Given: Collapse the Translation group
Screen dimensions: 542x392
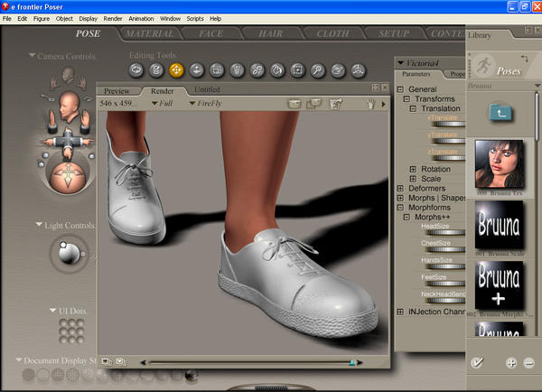Looking at the screenshot, I should [413, 109].
